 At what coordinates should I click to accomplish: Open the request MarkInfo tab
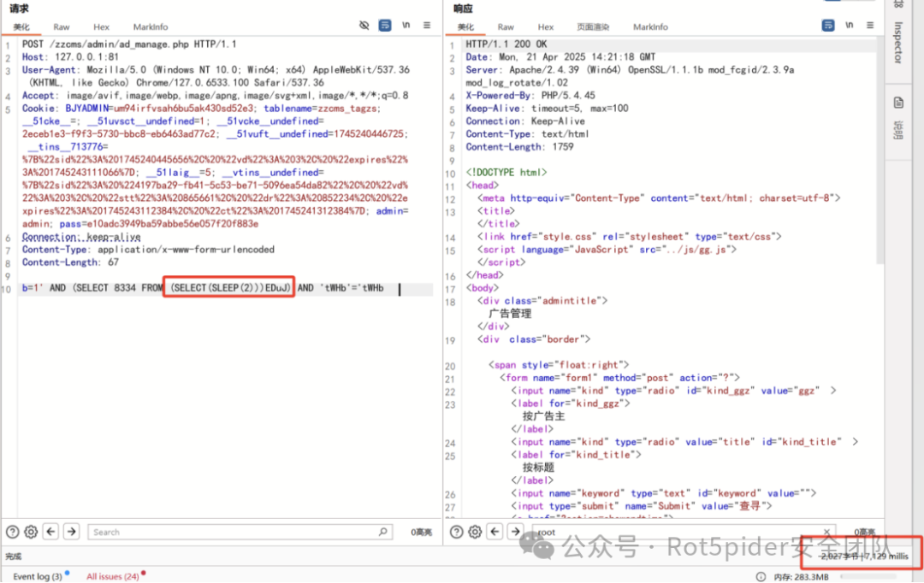(x=151, y=27)
